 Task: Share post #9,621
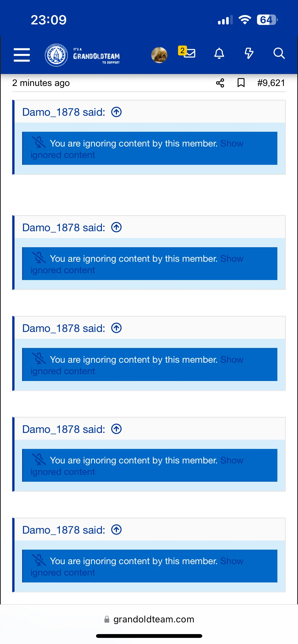click(x=220, y=83)
